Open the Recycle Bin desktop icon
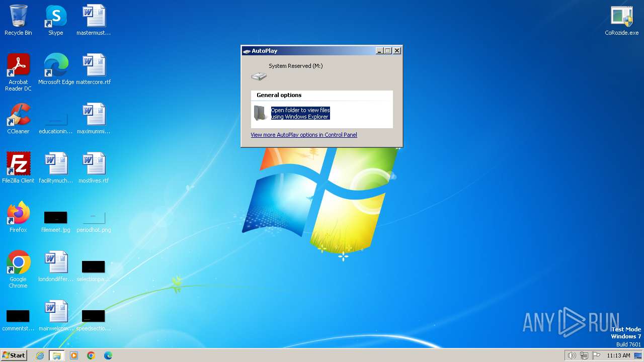The width and height of the screenshot is (644, 362). (18, 20)
